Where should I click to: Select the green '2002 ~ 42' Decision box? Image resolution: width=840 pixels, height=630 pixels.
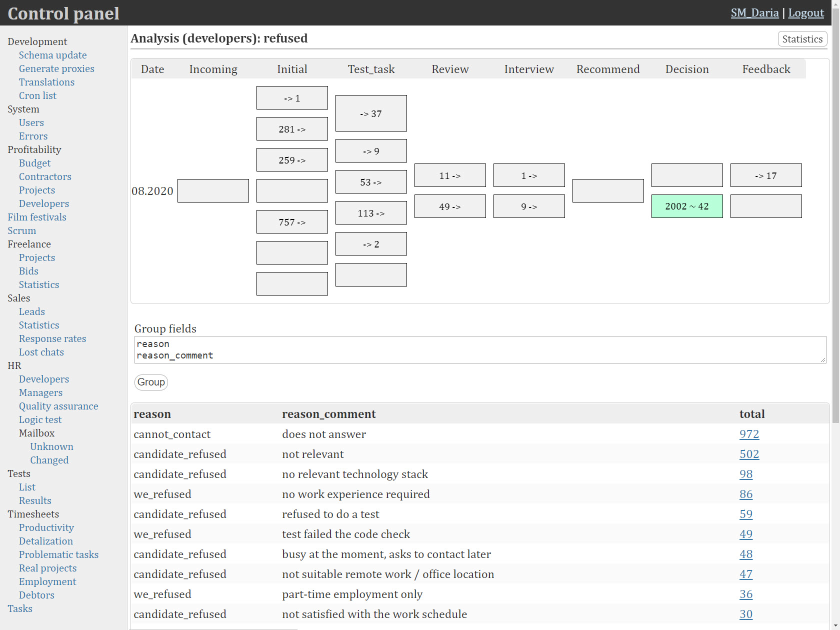pos(686,206)
